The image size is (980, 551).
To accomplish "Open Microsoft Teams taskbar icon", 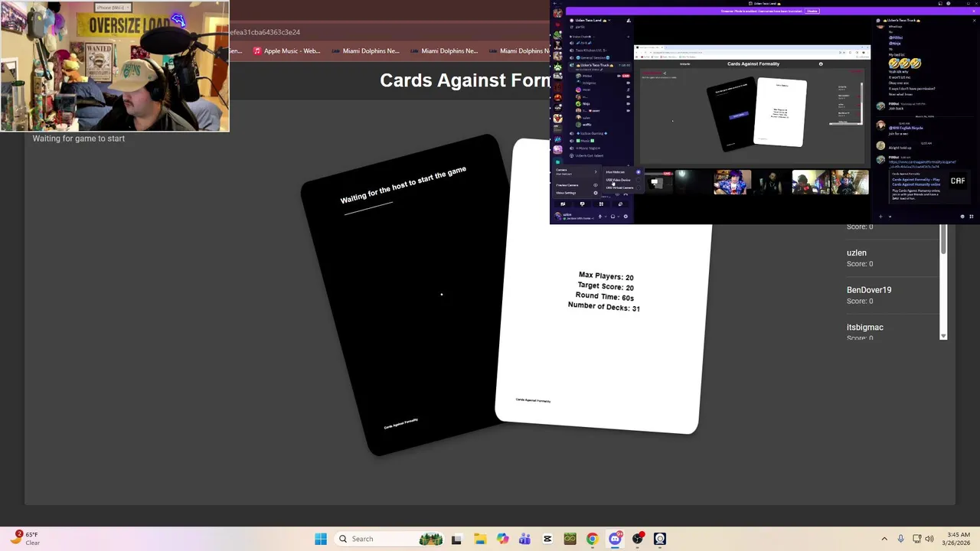I will [x=524, y=539].
